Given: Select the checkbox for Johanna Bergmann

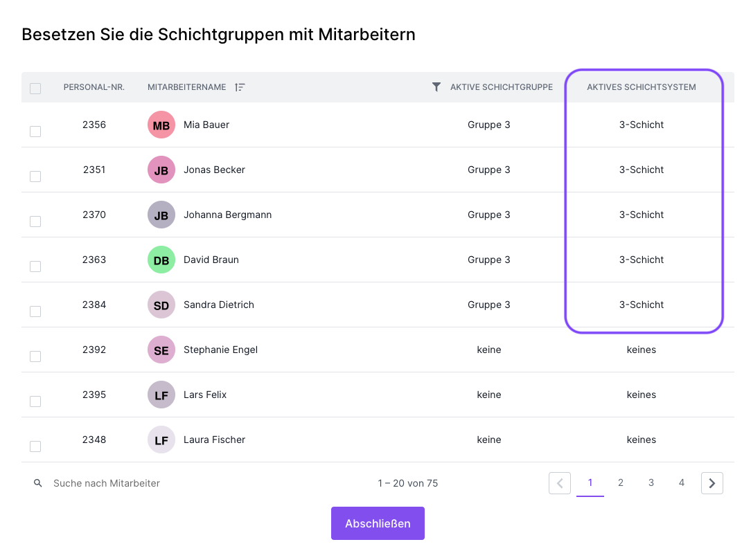Looking at the screenshot, I should click(35, 222).
